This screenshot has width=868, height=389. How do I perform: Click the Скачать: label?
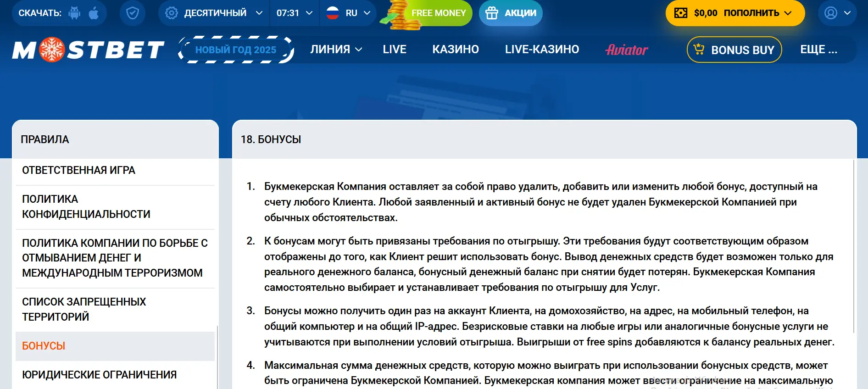(40, 13)
